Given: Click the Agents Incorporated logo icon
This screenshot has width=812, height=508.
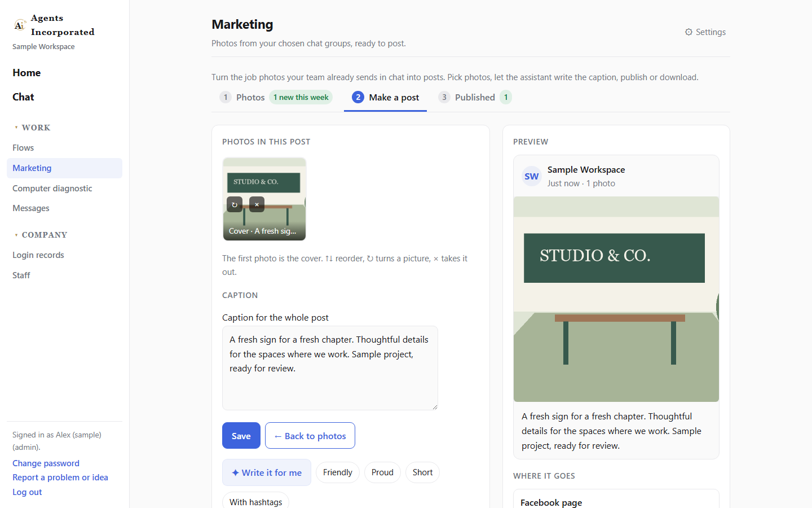Looking at the screenshot, I should [20, 25].
